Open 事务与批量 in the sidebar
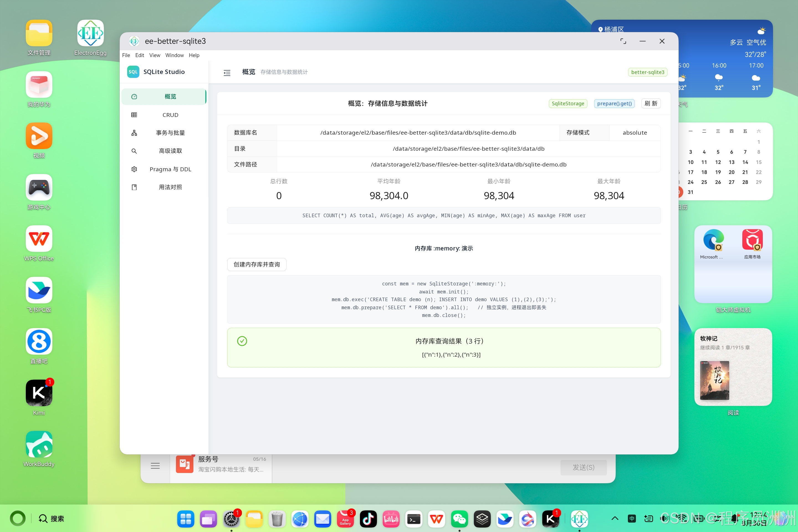This screenshot has width=798, height=532. click(164, 133)
